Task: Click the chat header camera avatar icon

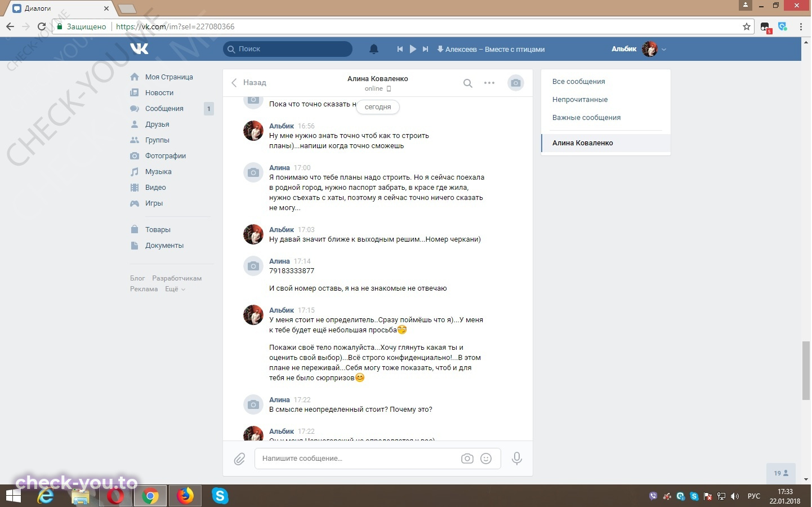Action: (516, 83)
